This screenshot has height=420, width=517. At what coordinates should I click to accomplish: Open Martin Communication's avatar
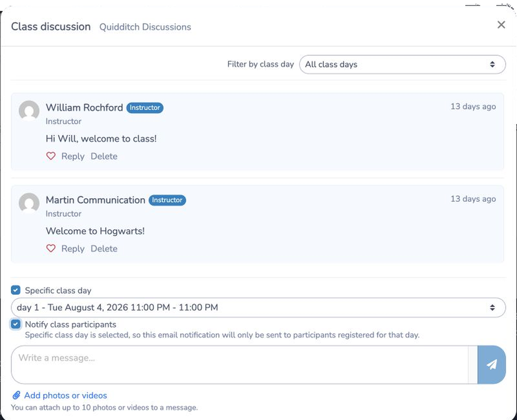[29, 203]
